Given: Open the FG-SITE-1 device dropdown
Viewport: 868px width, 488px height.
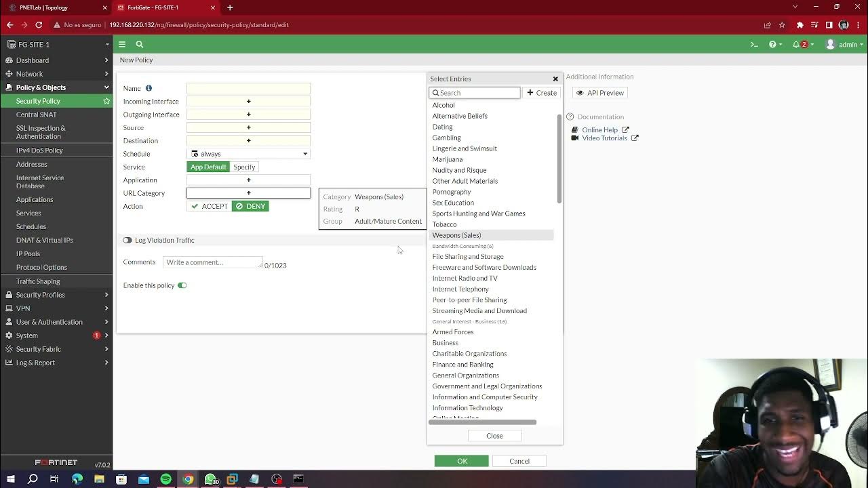Looking at the screenshot, I should click(x=56, y=44).
